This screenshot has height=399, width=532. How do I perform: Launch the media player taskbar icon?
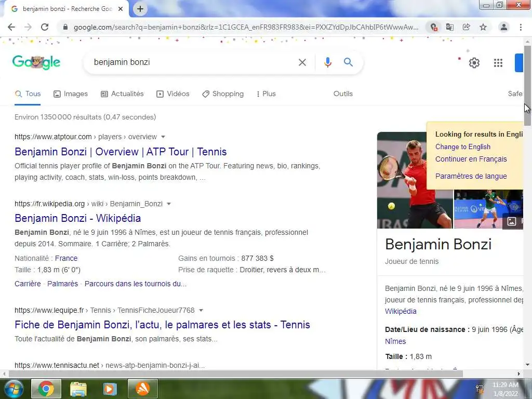pyautogui.click(x=110, y=389)
